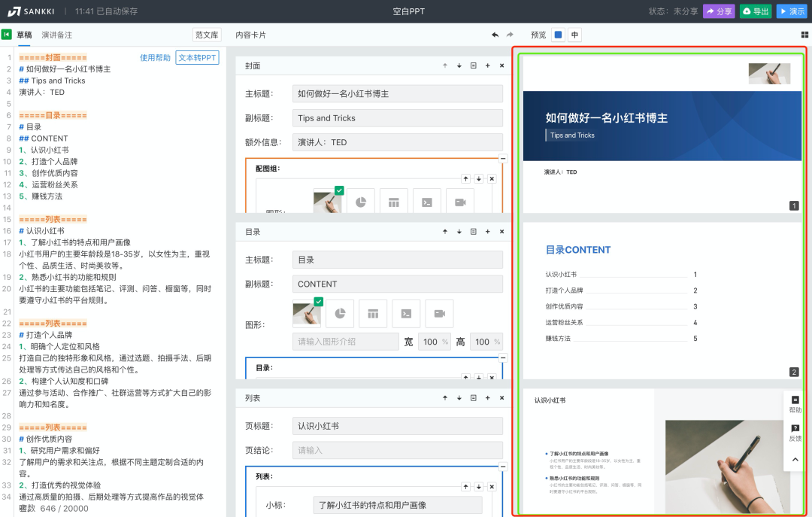Click the green 导出 export button
Image resolution: width=812 pixels, height=517 pixels.
pos(755,11)
